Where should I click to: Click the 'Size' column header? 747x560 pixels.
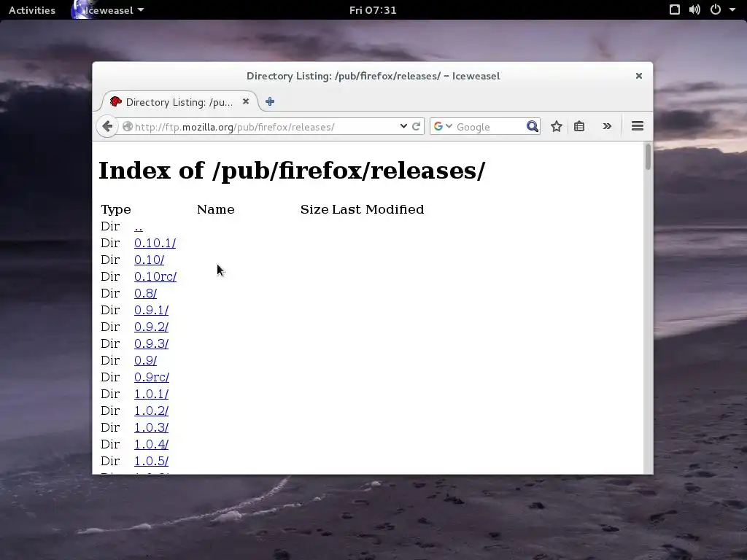tap(314, 209)
